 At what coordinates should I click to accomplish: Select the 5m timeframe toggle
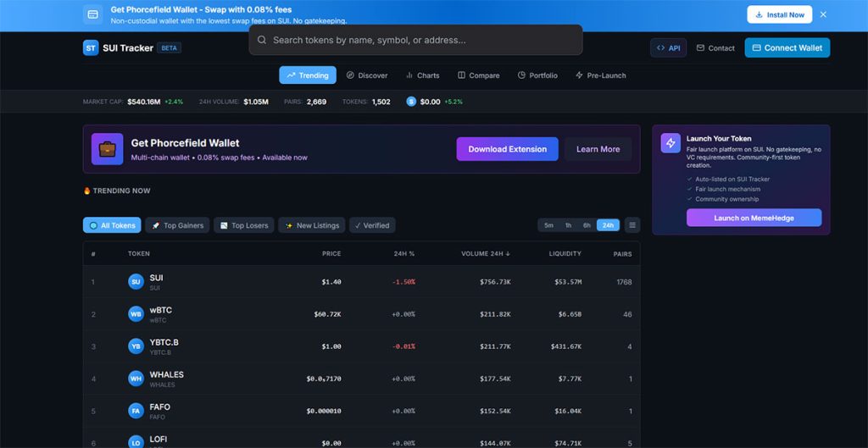point(548,225)
